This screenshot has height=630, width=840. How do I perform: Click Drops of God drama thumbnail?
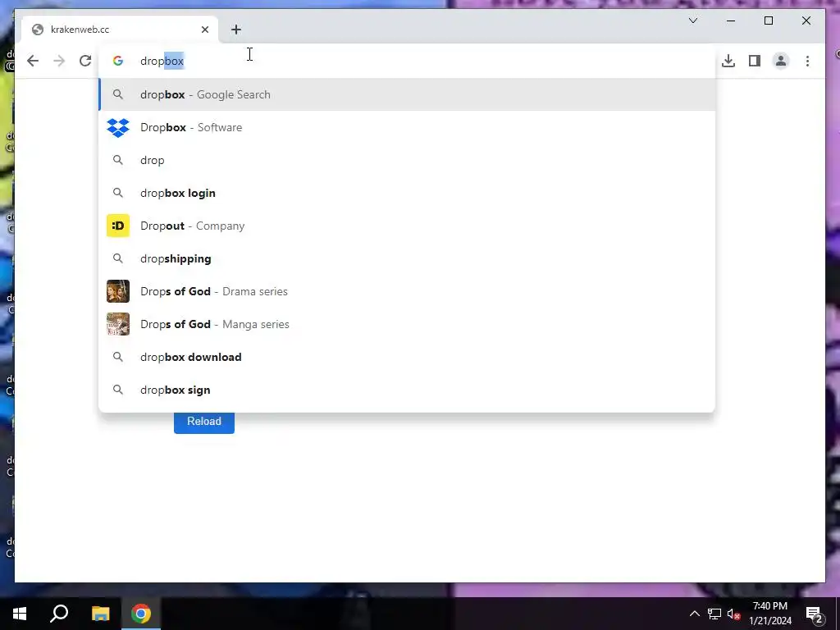click(118, 291)
